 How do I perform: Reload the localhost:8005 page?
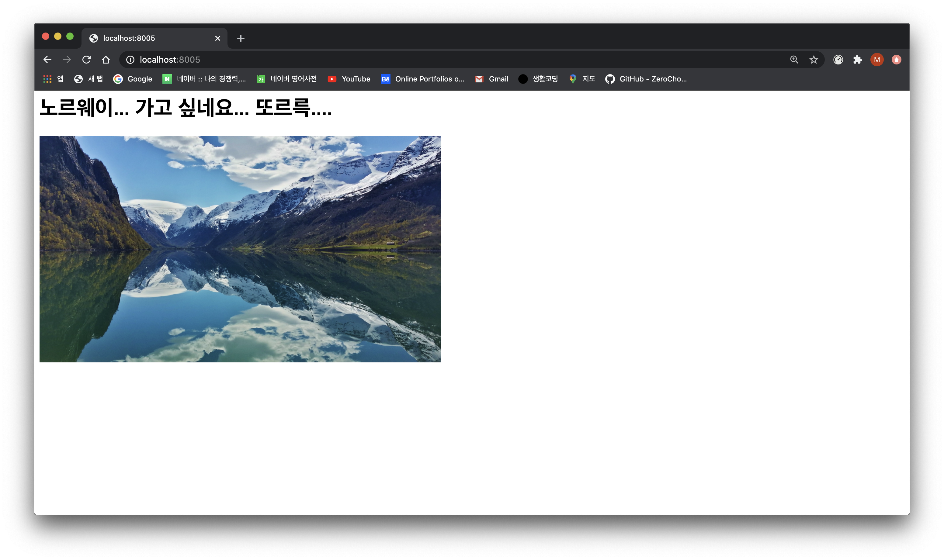(86, 60)
